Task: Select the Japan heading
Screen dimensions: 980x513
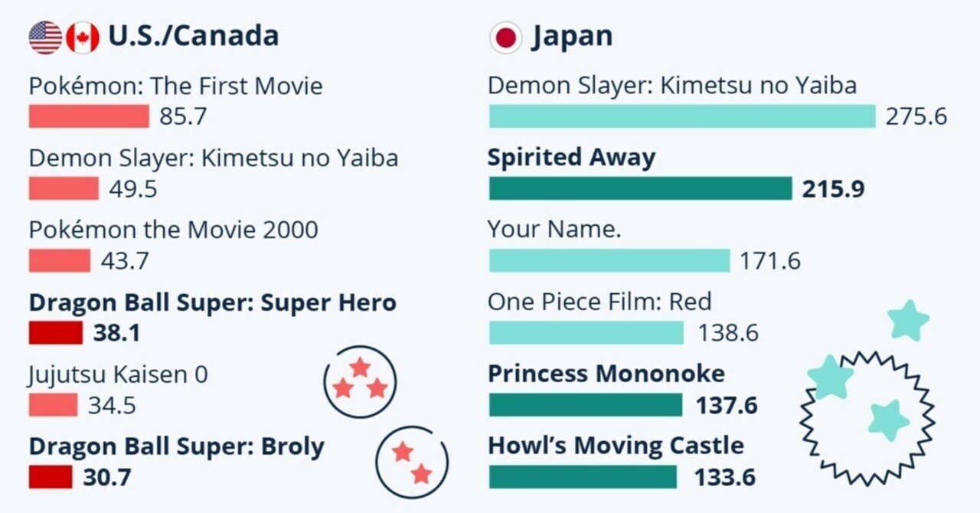Action: pyautogui.click(x=572, y=36)
